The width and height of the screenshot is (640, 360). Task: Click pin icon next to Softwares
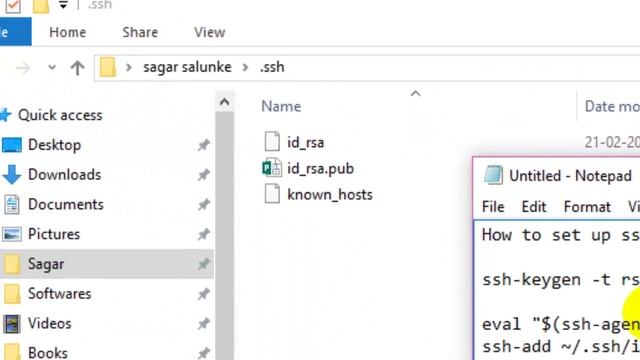[x=203, y=294]
